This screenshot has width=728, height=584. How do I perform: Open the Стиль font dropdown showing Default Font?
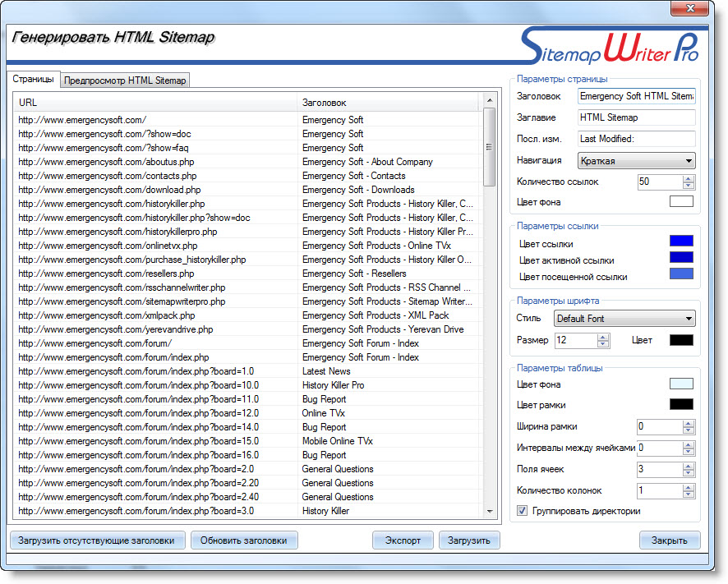coord(624,319)
